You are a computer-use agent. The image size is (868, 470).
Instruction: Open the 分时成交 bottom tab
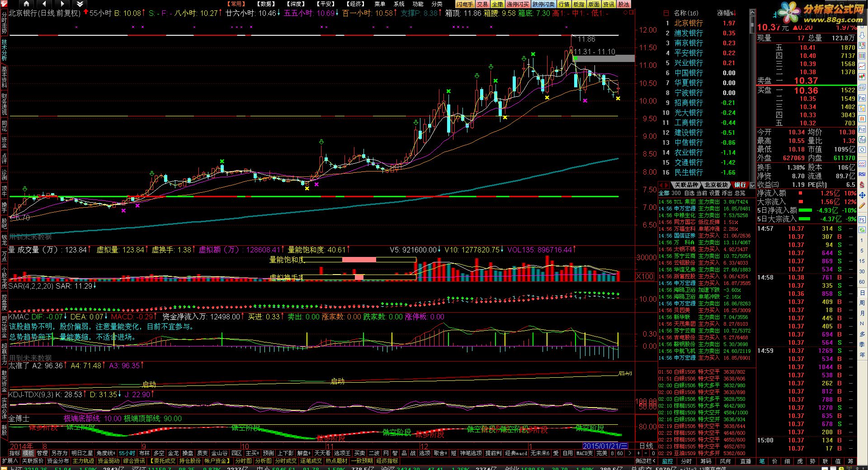[x=286, y=461]
